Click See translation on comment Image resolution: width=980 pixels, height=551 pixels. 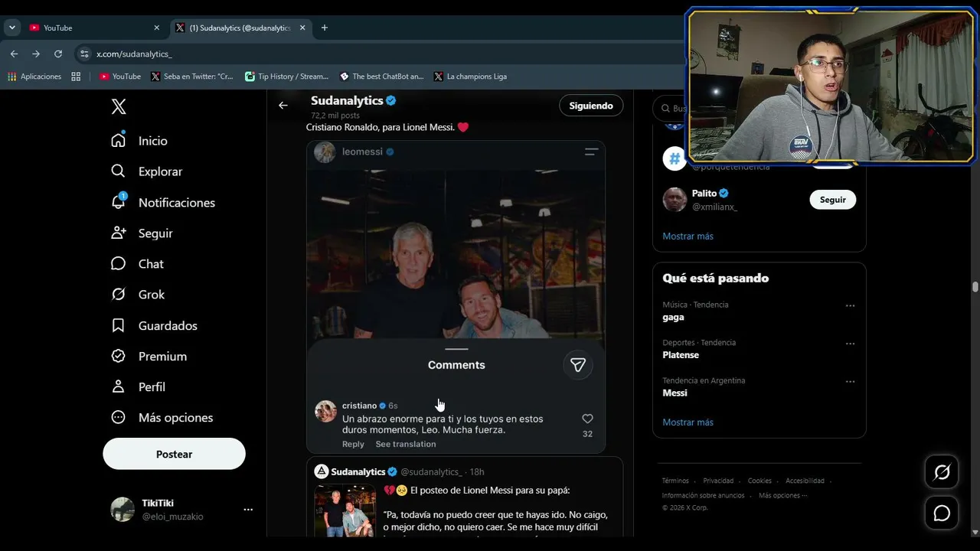(x=406, y=444)
